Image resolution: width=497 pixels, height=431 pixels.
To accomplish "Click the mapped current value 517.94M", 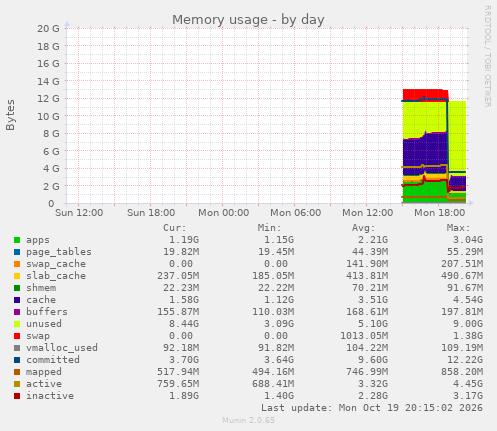I will (x=178, y=372).
